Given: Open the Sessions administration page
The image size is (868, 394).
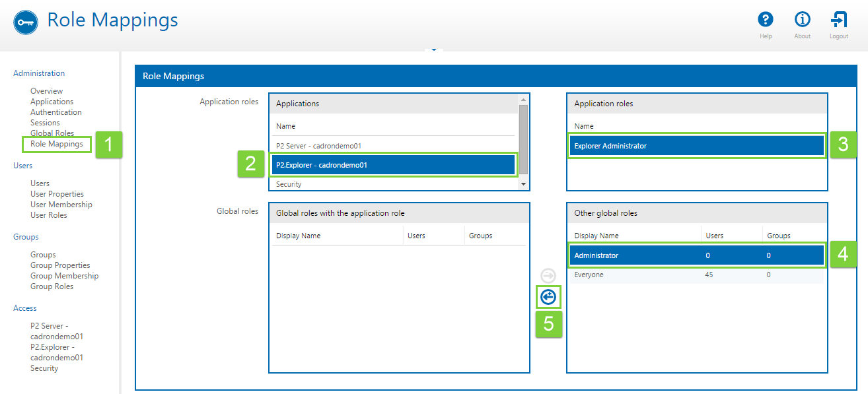Looking at the screenshot, I should pyautogui.click(x=45, y=123).
